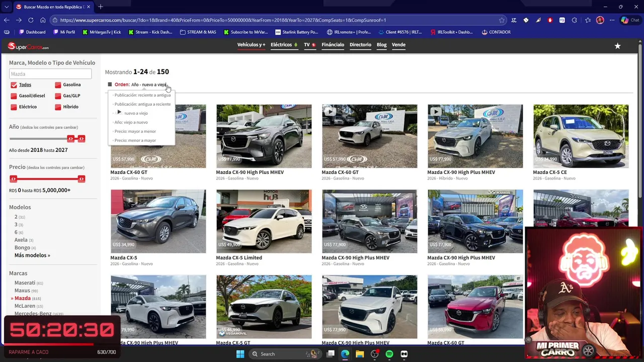Viewport: 644px width, 362px height.
Task: Play video icon on third Mazda CX-60 GT
Action: tap(330, 112)
